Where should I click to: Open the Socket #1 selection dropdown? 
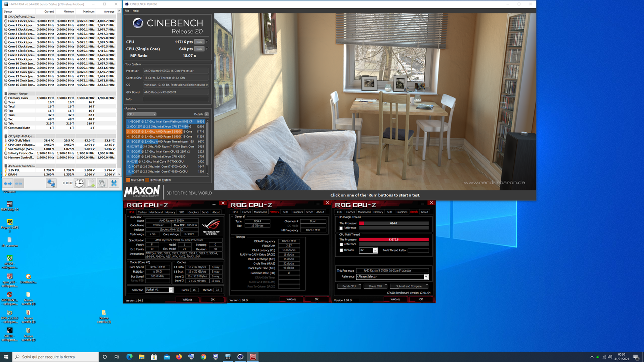(170, 290)
